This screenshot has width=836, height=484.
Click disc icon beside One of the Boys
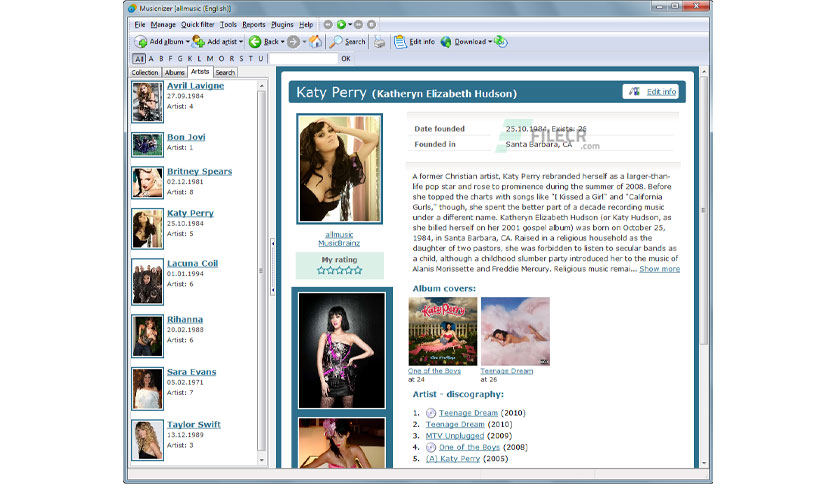(431, 447)
